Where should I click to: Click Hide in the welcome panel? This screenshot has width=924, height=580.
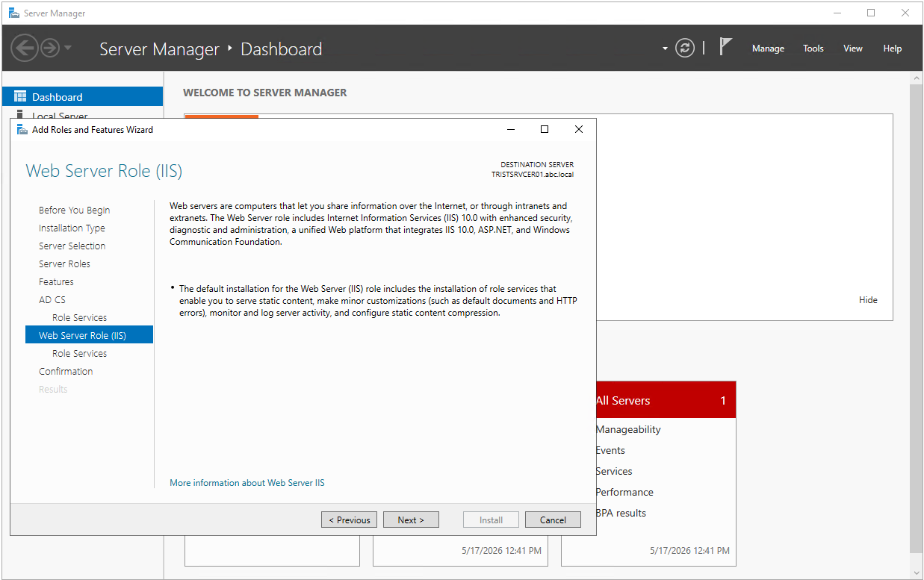click(868, 300)
